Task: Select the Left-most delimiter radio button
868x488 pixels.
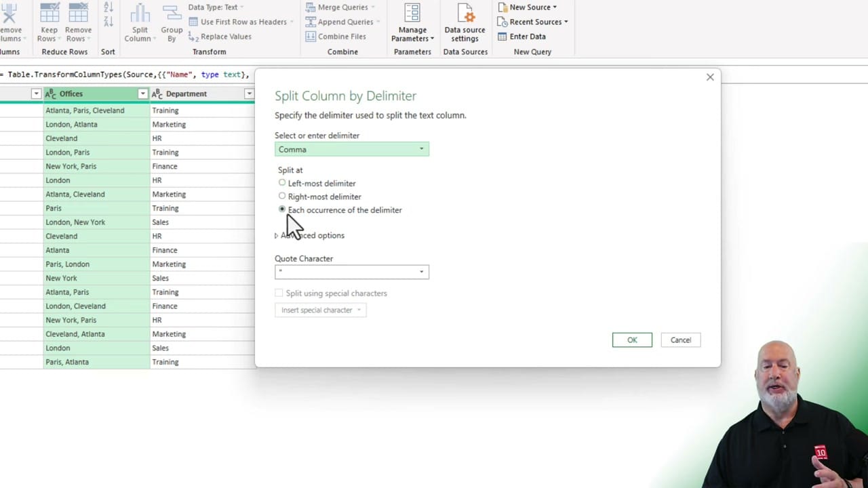Action: [x=282, y=183]
